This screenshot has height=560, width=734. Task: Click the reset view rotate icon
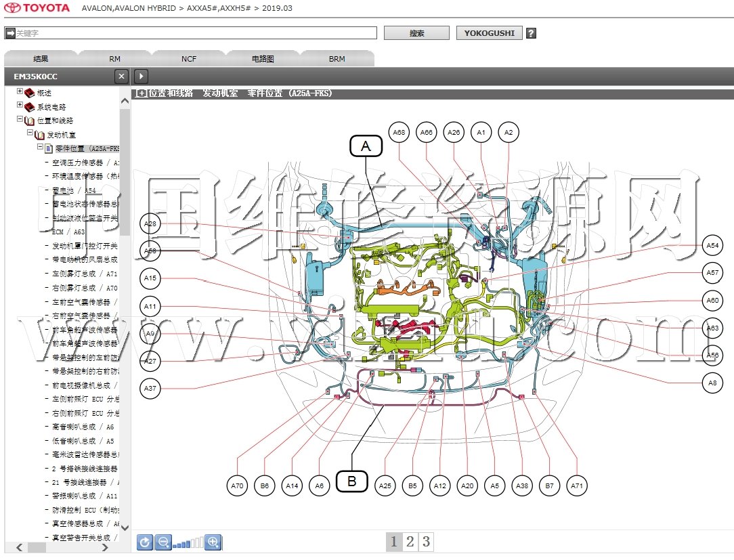tap(145, 542)
